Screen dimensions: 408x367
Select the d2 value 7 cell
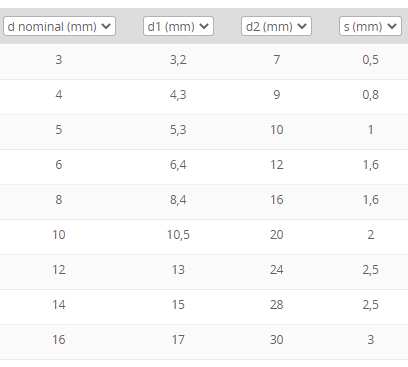(x=277, y=60)
